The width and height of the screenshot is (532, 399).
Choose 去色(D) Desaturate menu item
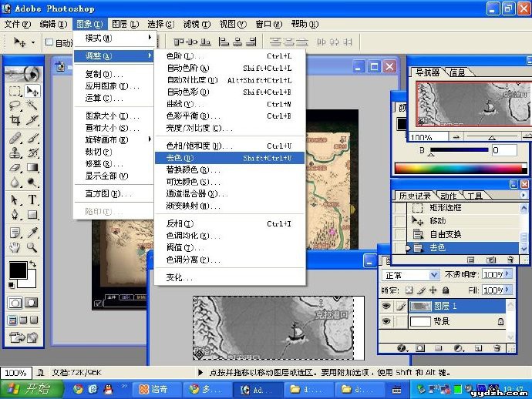tap(230, 158)
